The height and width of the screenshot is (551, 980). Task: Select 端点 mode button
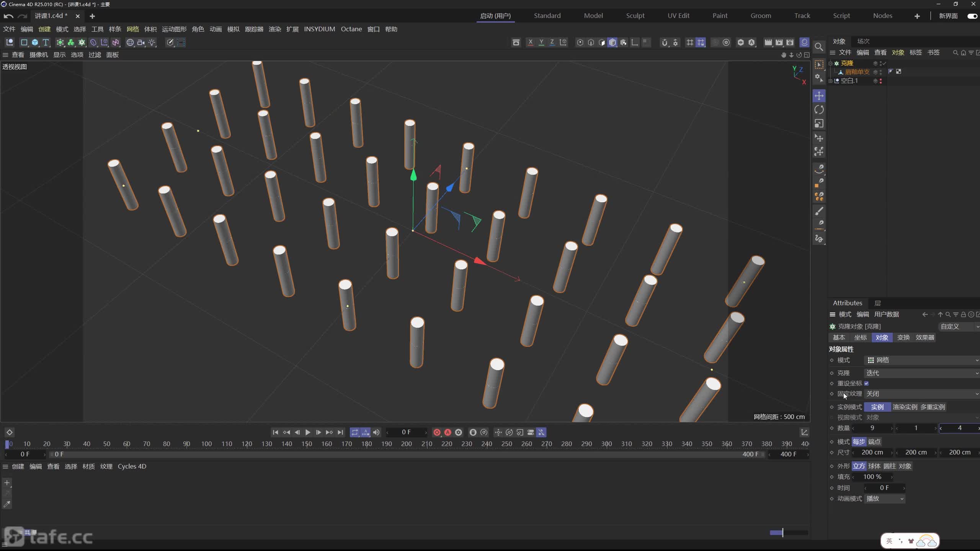(x=874, y=442)
